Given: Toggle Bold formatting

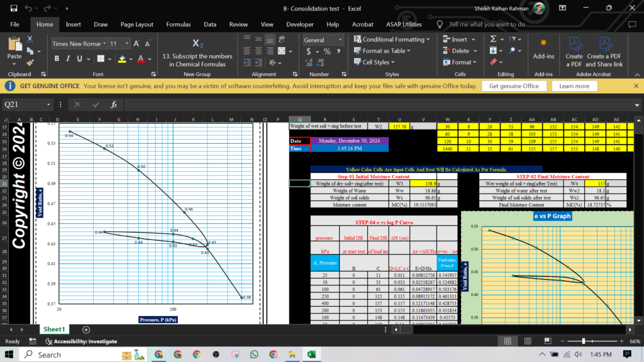Looking at the screenshot, I should pos(56,58).
